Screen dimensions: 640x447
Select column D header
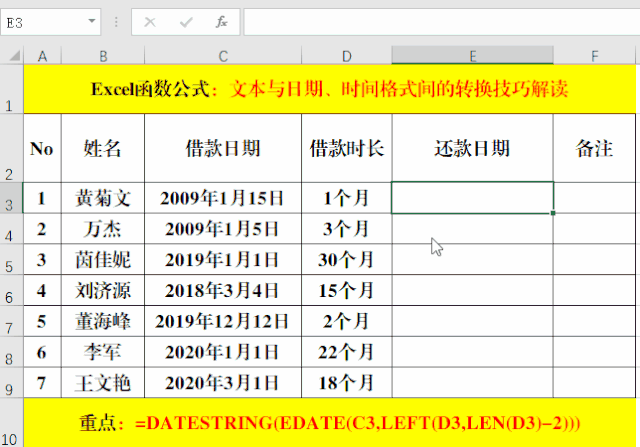(347, 56)
